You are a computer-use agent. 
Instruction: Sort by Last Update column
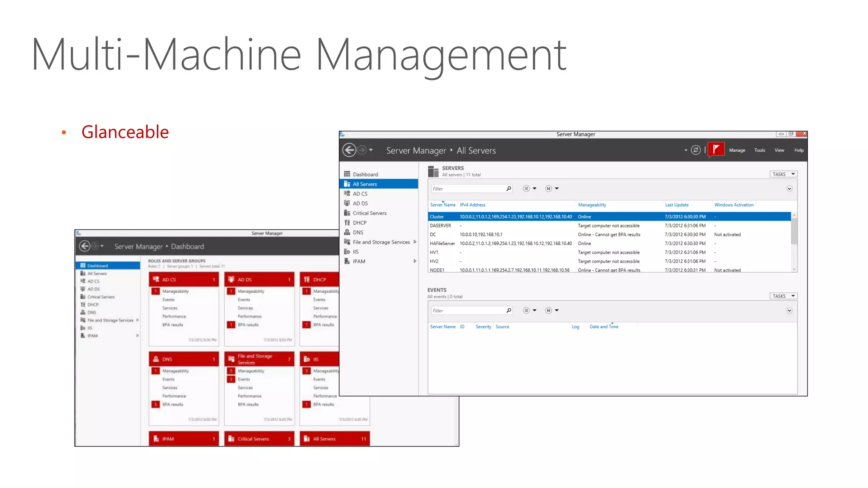(x=676, y=205)
